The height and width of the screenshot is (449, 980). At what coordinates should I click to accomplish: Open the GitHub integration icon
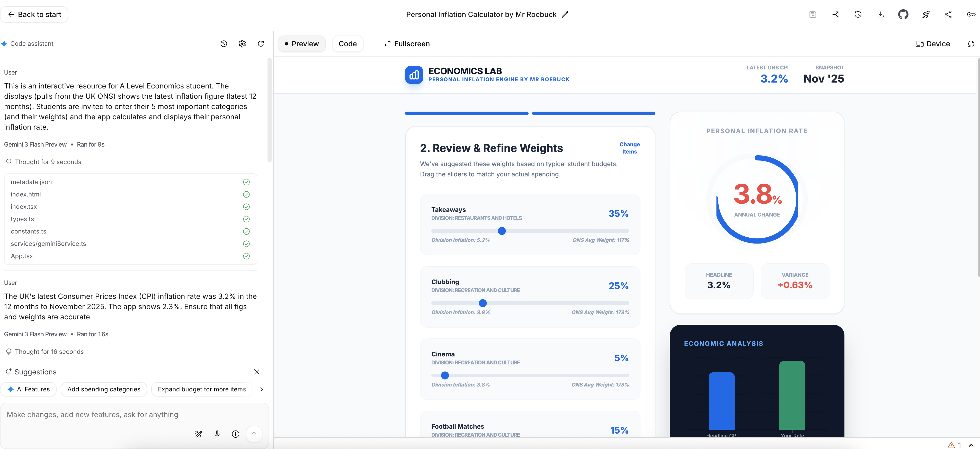click(x=903, y=14)
